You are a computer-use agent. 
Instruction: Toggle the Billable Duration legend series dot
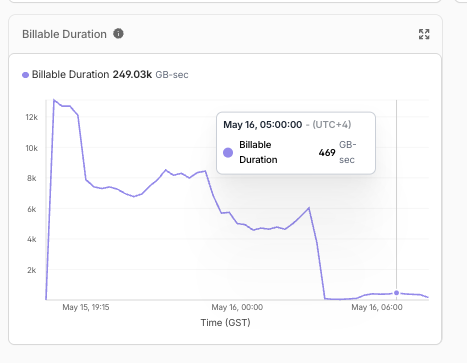click(x=25, y=75)
